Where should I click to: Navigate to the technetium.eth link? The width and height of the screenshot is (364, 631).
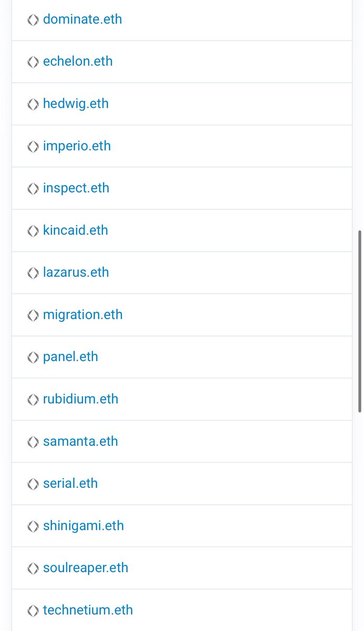point(88,610)
